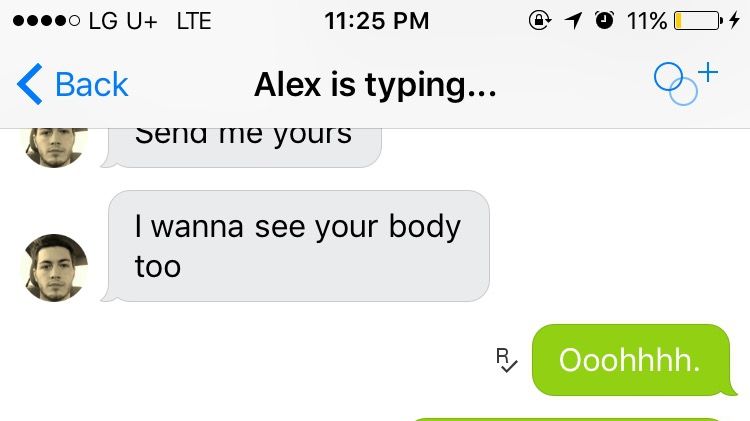Open the top partially hidden Alex avatar

point(56,148)
